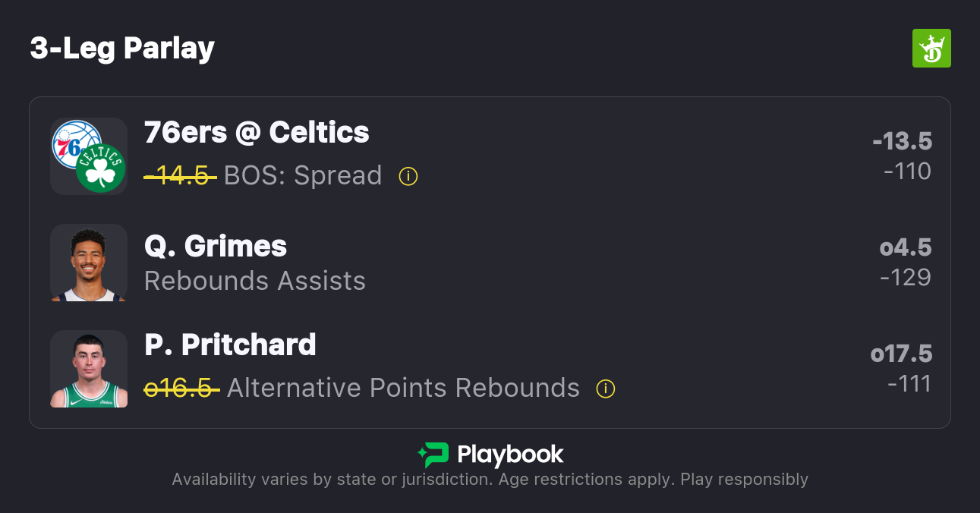Screen dimensions: 980x513
Task: Select the 76ers @ Celtics matchup title
Action: [x=257, y=133]
